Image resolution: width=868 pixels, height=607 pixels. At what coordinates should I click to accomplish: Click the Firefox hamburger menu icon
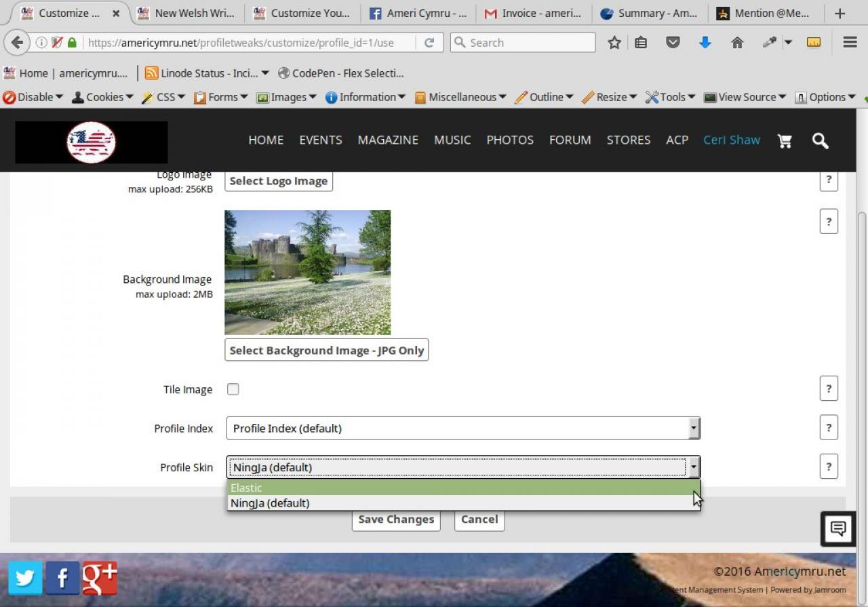pyautogui.click(x=850, y=43)
